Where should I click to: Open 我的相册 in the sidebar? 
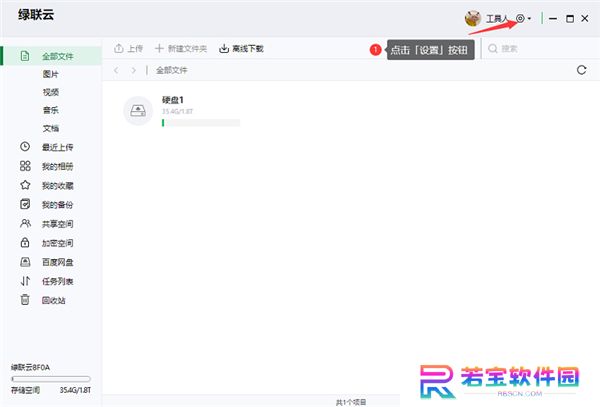pos(57,166)
